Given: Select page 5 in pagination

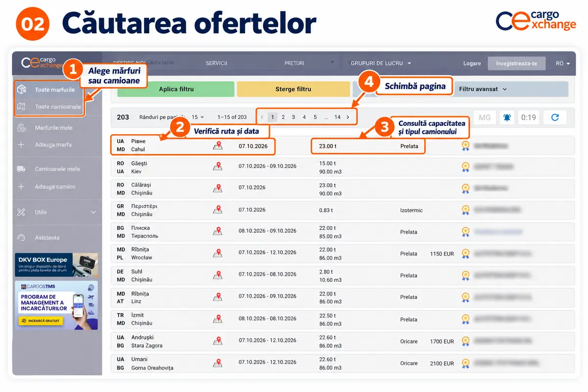Looking at the screenshot, I should 315,117.
